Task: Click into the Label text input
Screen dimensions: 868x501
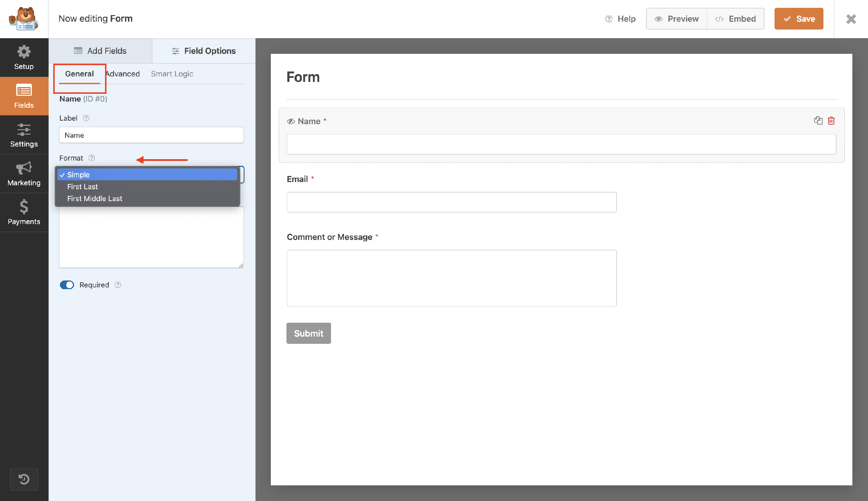Action: tap(151, 135)
